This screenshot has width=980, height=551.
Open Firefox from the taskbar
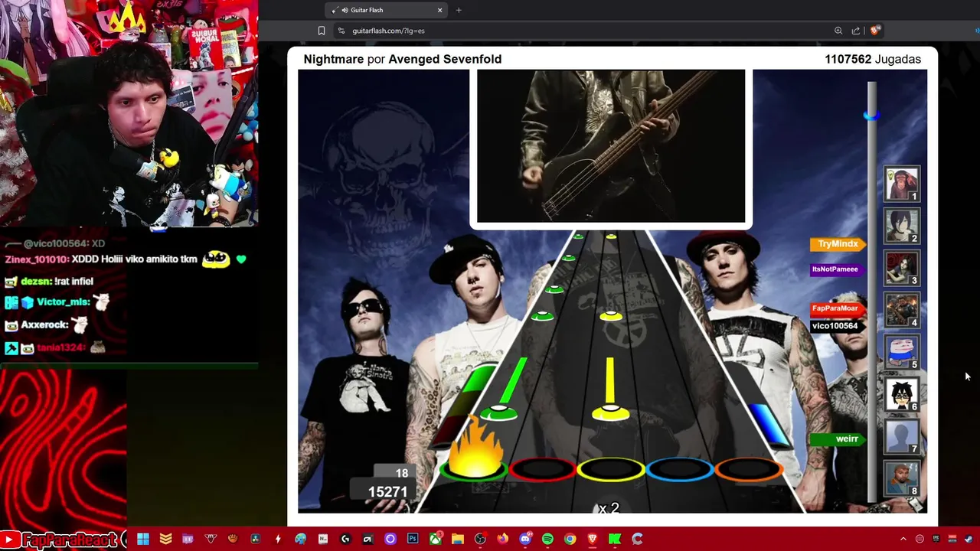(502, 539)
